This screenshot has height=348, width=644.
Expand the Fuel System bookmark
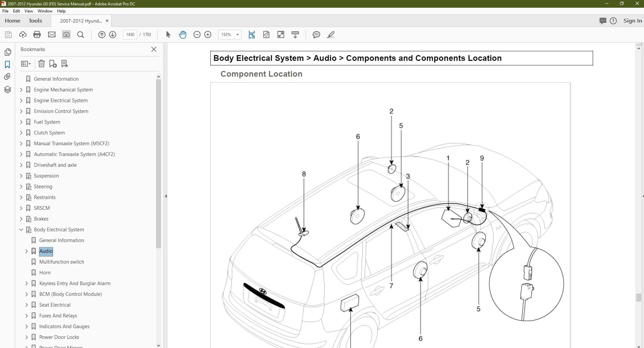(x=21, y=122)
